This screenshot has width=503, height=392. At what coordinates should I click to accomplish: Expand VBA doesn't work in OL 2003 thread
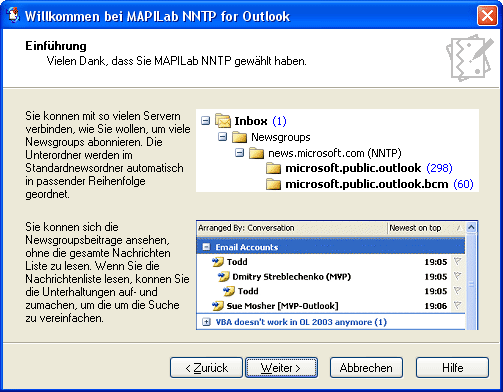coord(206,322)
